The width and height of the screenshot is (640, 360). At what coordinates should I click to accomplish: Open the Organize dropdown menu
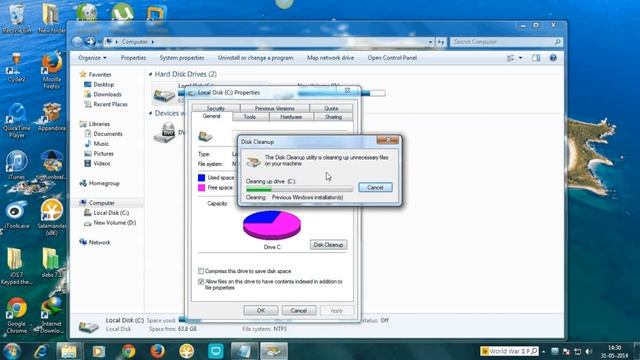(x=92, y=58)
